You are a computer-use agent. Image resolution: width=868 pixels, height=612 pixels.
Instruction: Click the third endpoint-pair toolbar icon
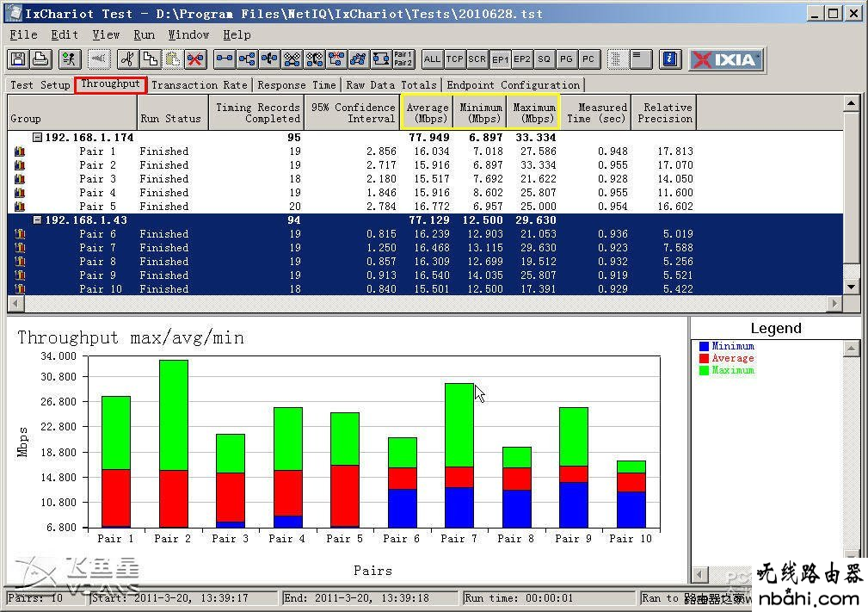(269, 59)
